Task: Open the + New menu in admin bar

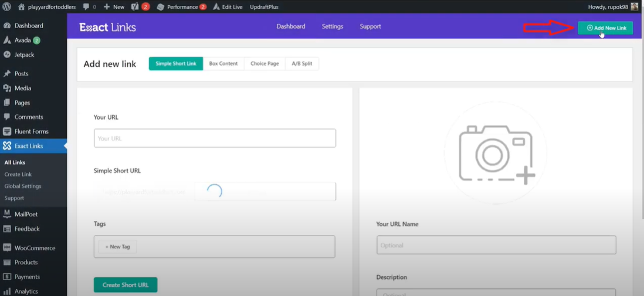Action: 114,6
